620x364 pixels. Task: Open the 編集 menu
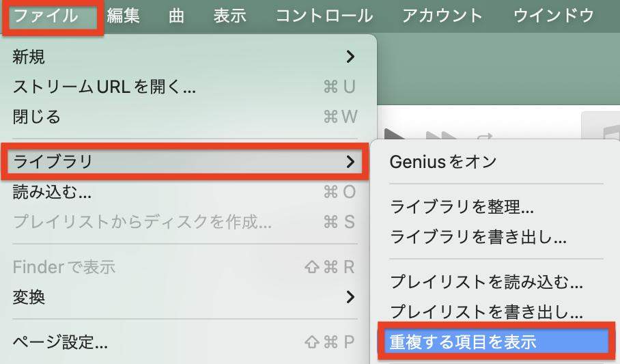point(124,16)
